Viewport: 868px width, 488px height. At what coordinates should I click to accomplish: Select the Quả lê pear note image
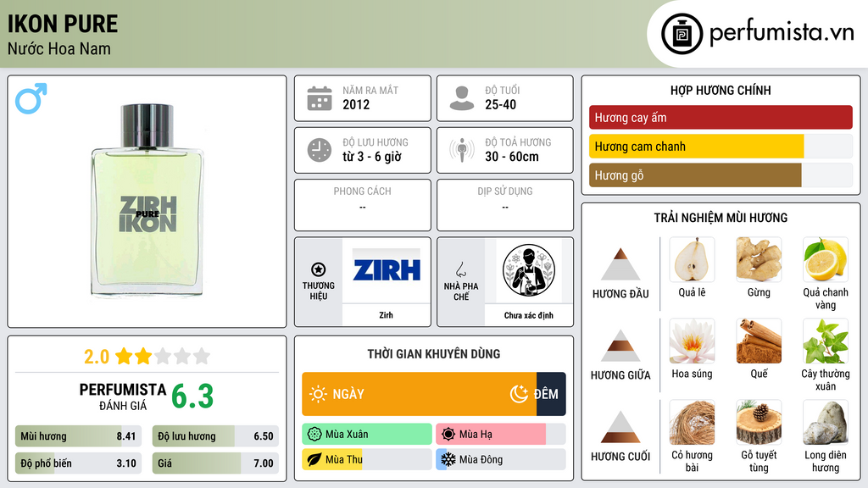pos(692,259)
